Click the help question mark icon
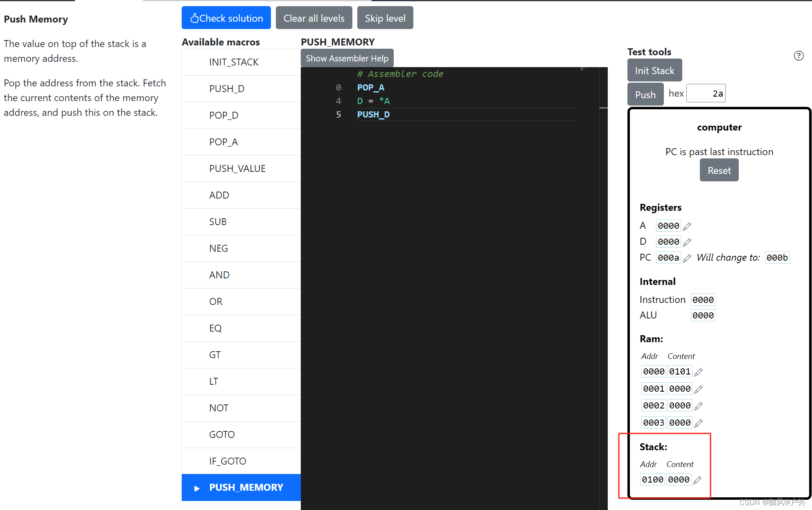The height and width of the screenshot is (510, 812). pos(798,56)
